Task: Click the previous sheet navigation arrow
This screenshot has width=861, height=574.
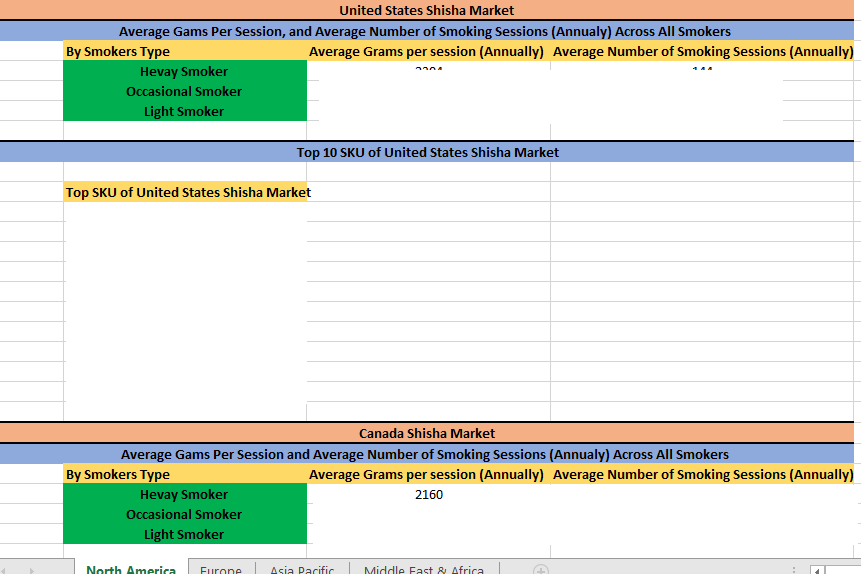Action: pos(11,570)
